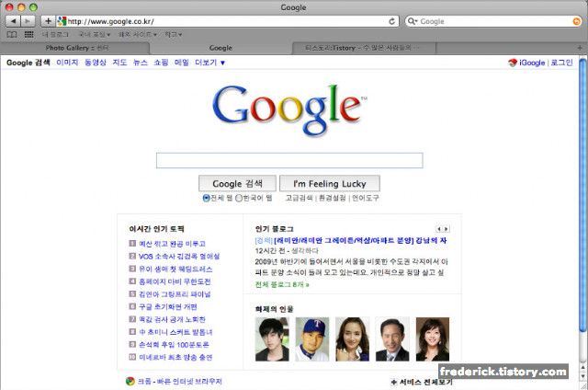Viewport: 588px width, 390px height.
Task: Open the first thumbnail of dark-haired young man
Action: coord(272,339)
